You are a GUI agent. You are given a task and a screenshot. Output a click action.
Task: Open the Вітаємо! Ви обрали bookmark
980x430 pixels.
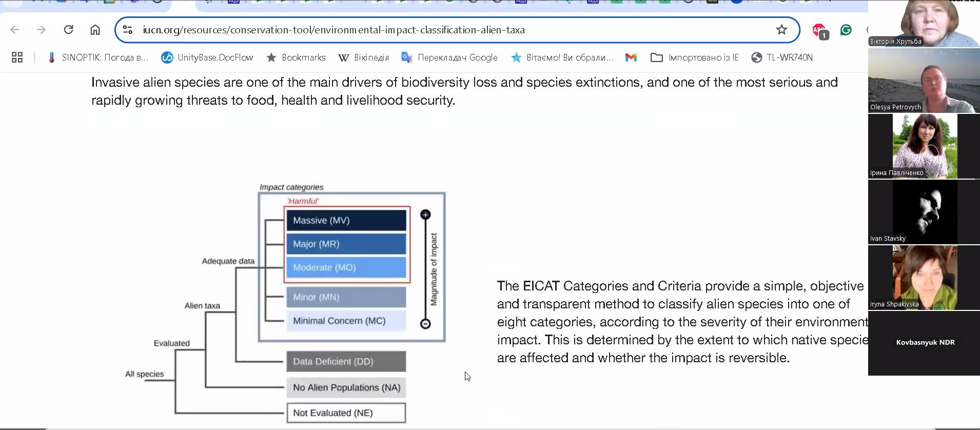(562, 57)
